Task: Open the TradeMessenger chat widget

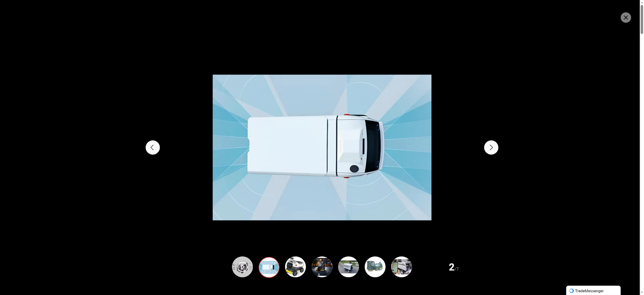Action: click(593, 291)
